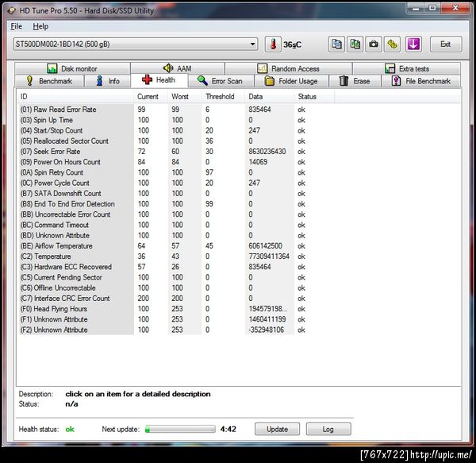Open the Help menu
Viewport: 476px width, 463px height.
coord(40,26)
